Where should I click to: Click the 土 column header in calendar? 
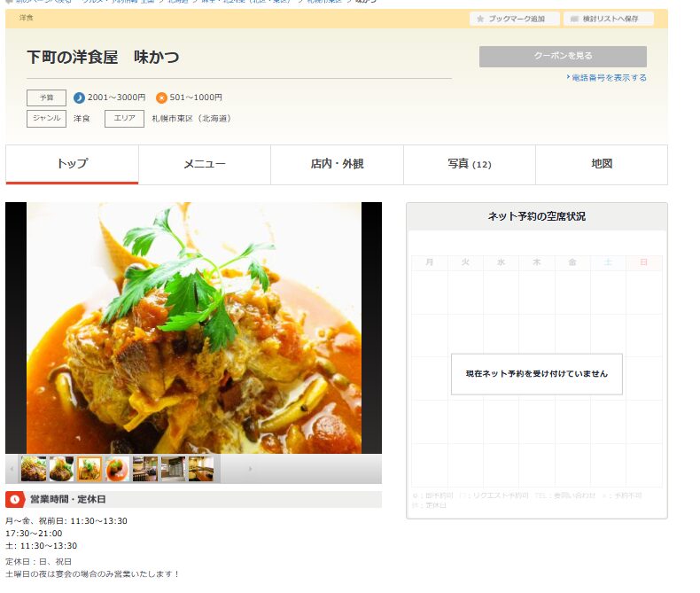point(608,262)
